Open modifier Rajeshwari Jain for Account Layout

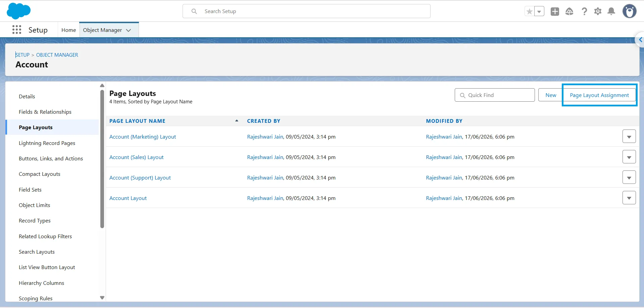tap(444, 198)
